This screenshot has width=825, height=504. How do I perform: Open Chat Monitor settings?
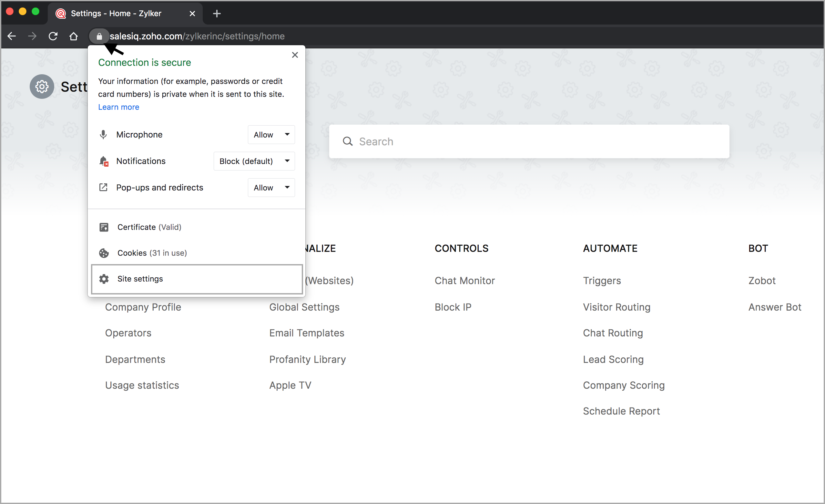point(464,281)
